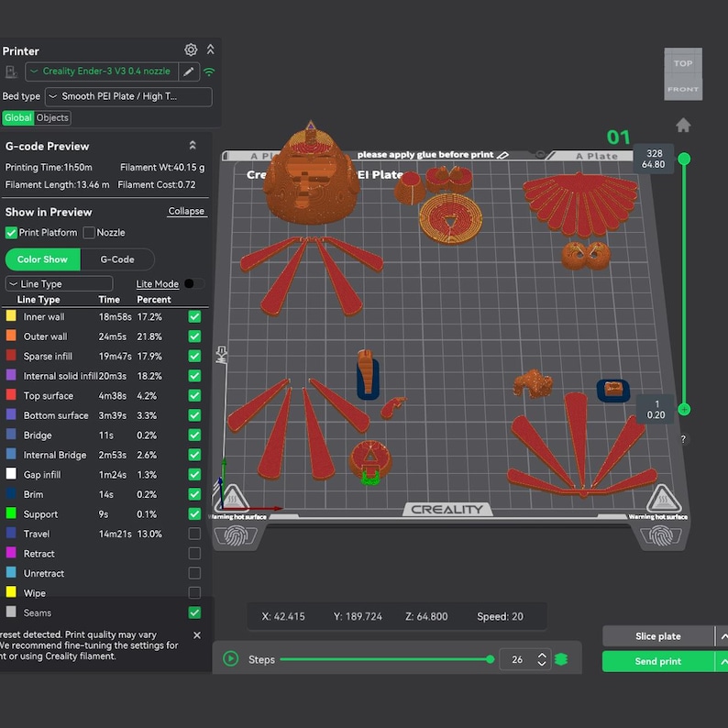Increase the step value with up arrow
728x728 pixels.
point(541,655)
